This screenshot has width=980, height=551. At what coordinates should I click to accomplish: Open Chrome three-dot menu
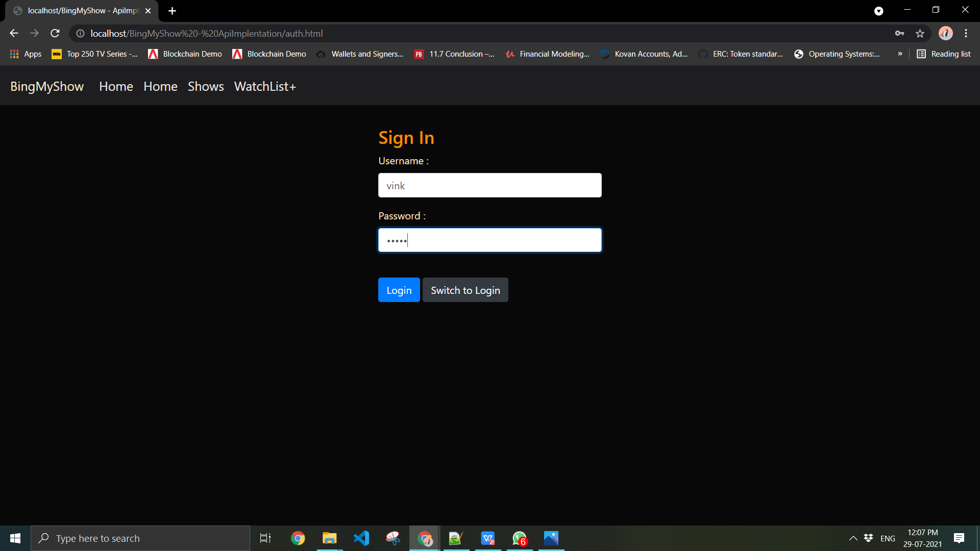click(x=966, y=34)
